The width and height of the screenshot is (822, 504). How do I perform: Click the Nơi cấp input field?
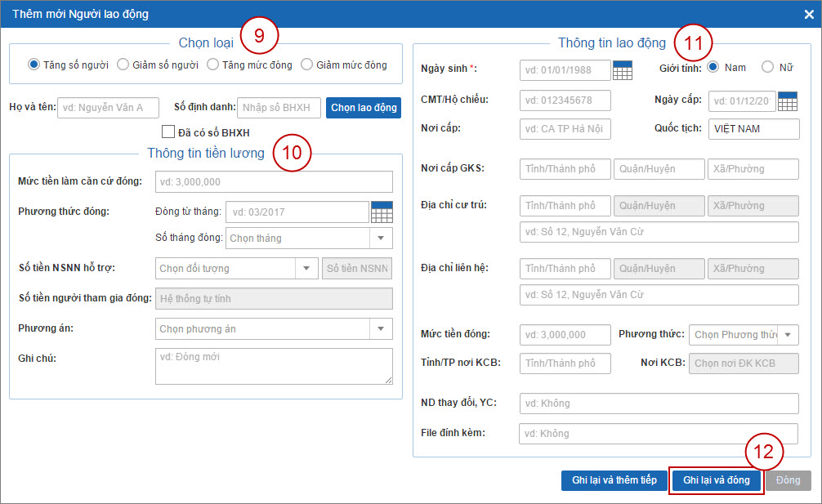(x=565, y=129)
